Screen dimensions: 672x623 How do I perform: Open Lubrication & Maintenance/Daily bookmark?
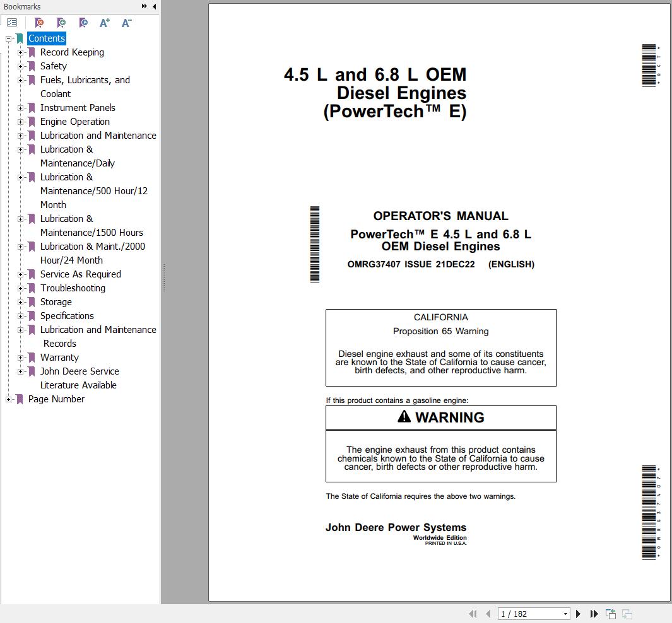[78, 156]
